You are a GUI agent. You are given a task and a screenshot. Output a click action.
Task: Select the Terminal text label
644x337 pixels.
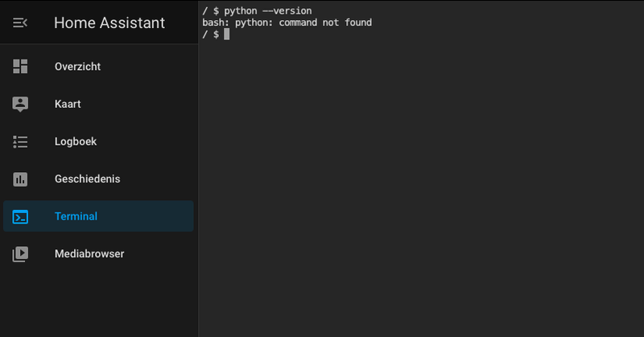[x=76, y=216]
